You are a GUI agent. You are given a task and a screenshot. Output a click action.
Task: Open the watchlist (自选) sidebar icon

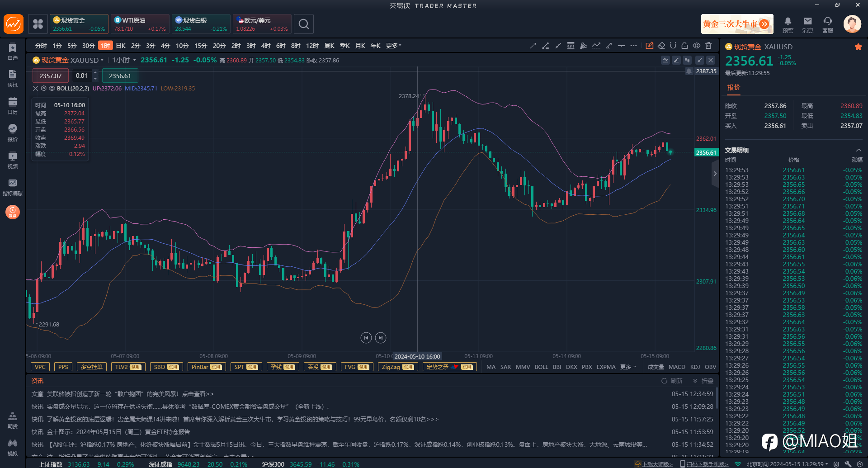[x=13, y=51]
